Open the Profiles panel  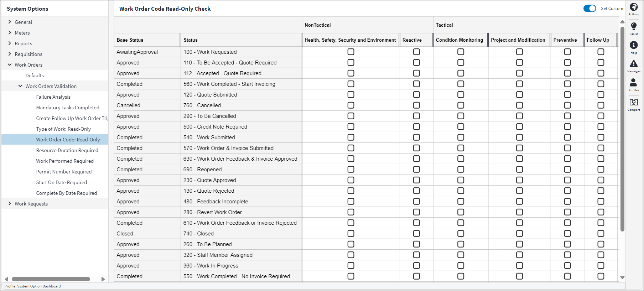tap(634, 84)
